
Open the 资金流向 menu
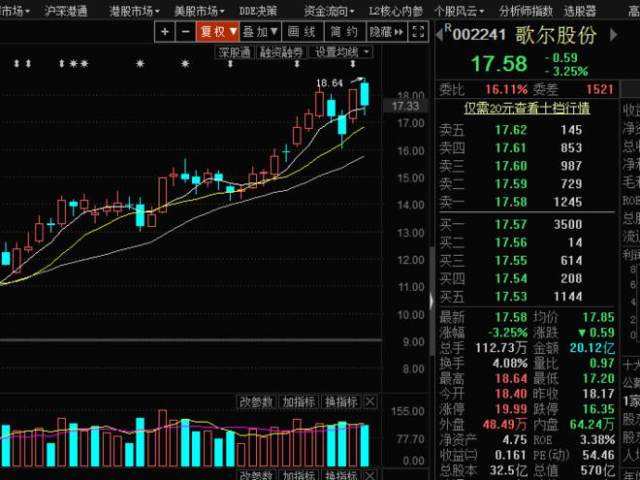[331, 11]
